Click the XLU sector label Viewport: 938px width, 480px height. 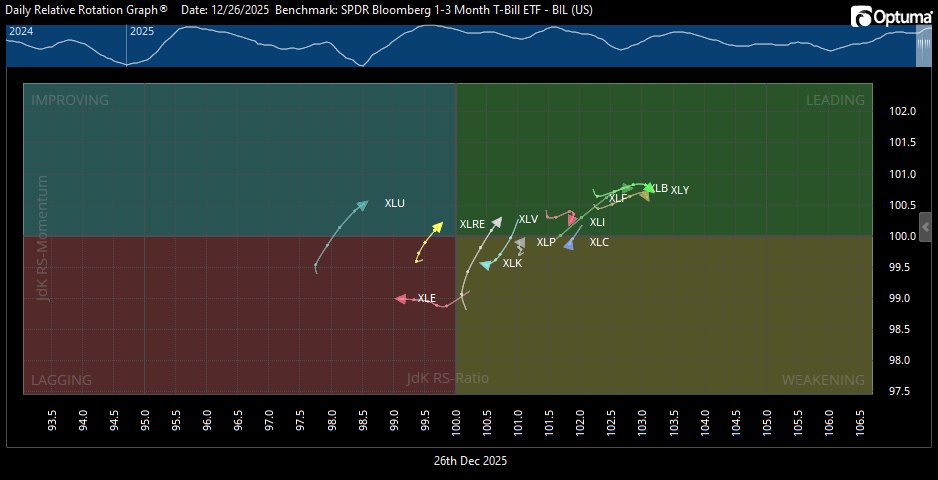tap(395, 203)
